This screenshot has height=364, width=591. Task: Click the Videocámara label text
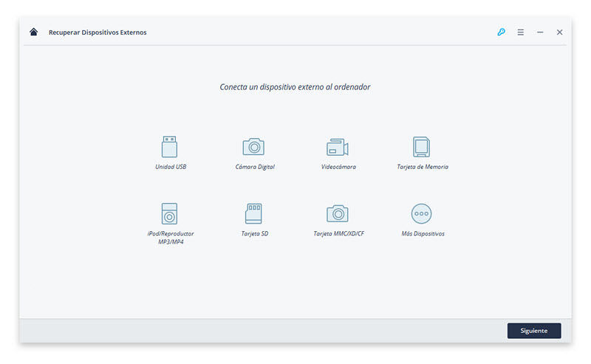click(338, 167)
